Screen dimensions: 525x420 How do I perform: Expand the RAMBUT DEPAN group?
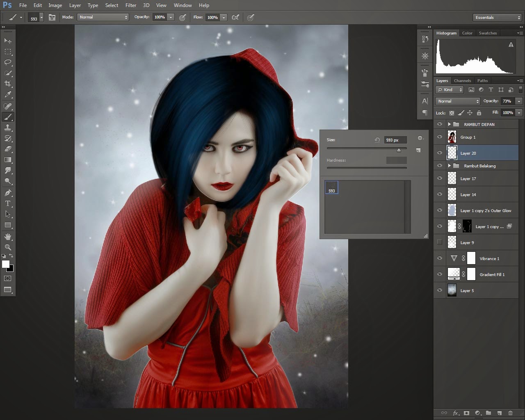(x=449, y=124)
